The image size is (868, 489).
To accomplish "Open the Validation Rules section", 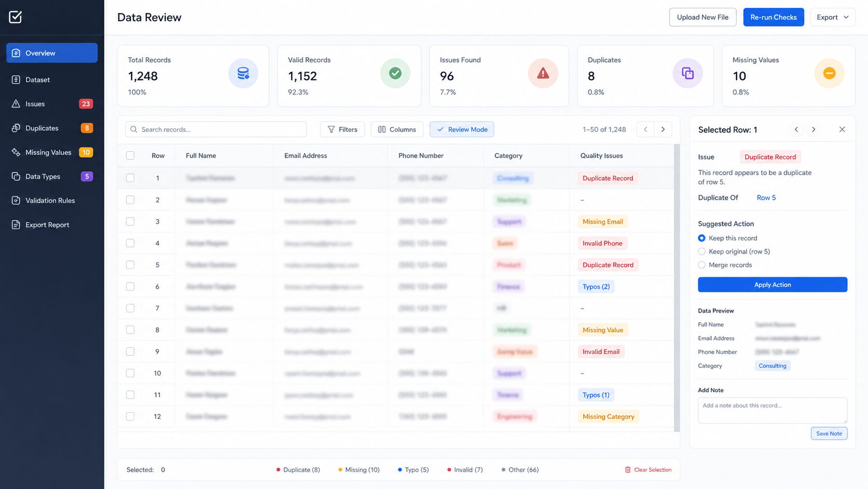I will (52, 201).
